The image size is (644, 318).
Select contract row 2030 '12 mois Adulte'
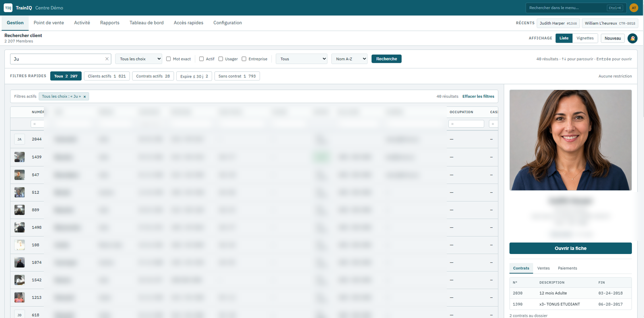point(570,293)
